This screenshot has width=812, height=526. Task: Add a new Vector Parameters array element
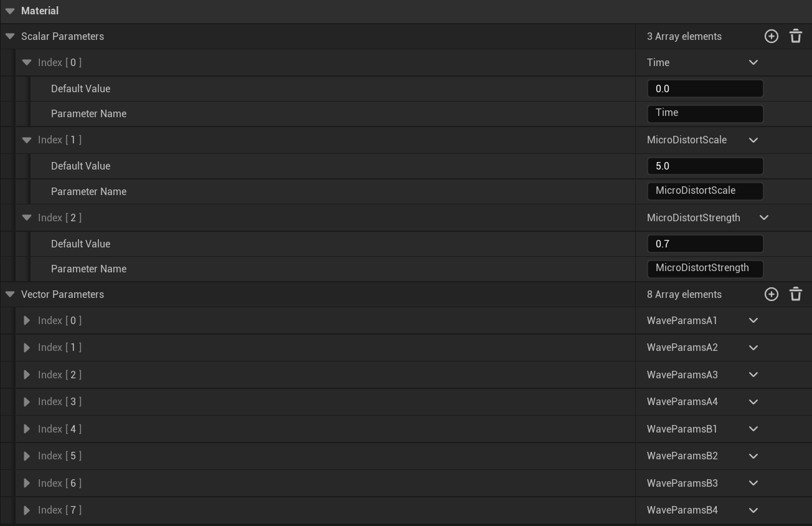[771, 295]
